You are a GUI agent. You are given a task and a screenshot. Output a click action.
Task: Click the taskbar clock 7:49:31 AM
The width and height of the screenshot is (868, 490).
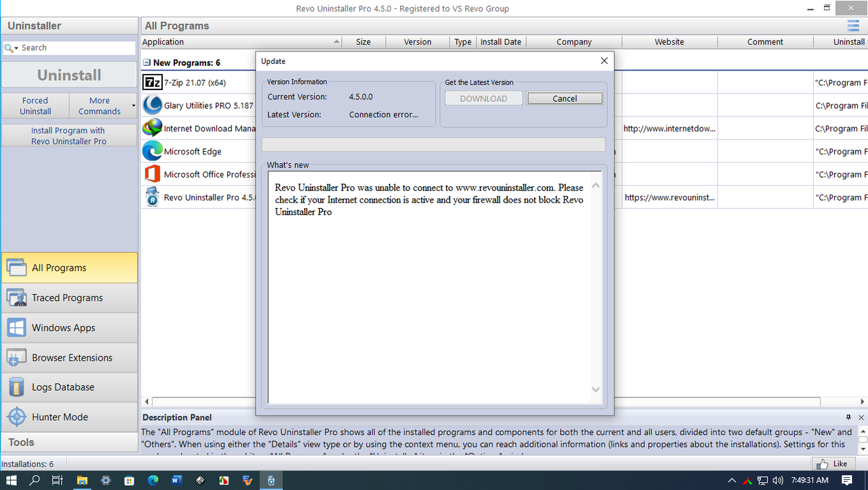[810, 481]
